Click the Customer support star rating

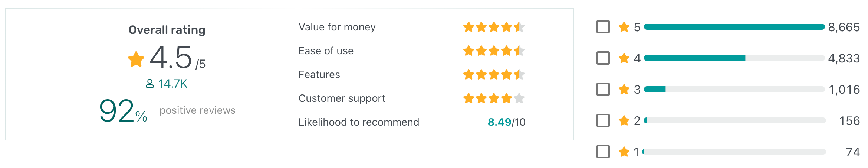tap(494, 98)
